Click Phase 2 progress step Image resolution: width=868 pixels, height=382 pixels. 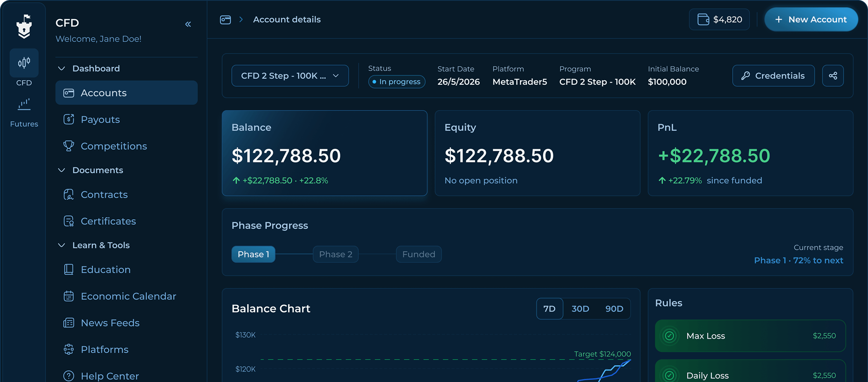(336, 254)
